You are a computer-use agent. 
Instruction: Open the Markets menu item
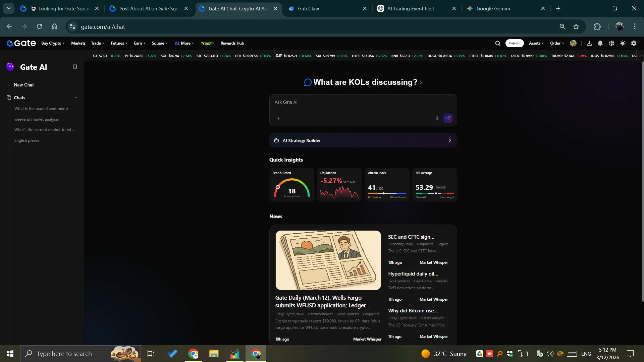78,43
